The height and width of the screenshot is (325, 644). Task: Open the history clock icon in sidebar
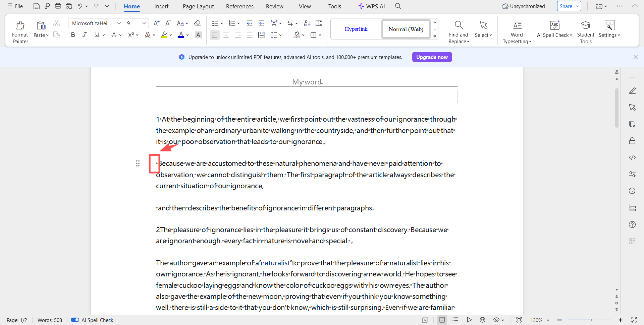click(632, 191)
